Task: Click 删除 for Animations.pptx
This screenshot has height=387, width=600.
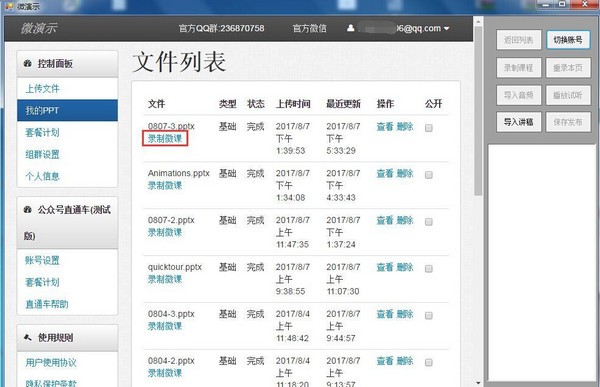Action: click(405, 173)
